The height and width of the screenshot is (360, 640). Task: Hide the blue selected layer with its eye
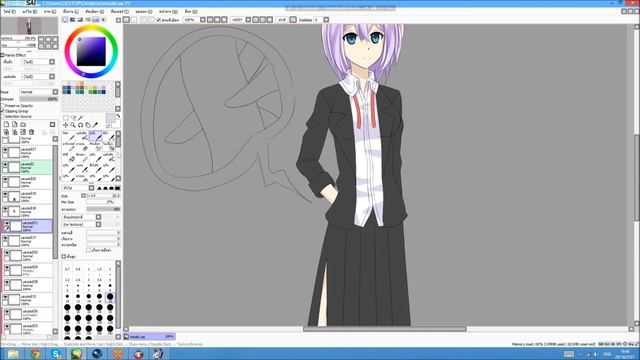[7, 224]
